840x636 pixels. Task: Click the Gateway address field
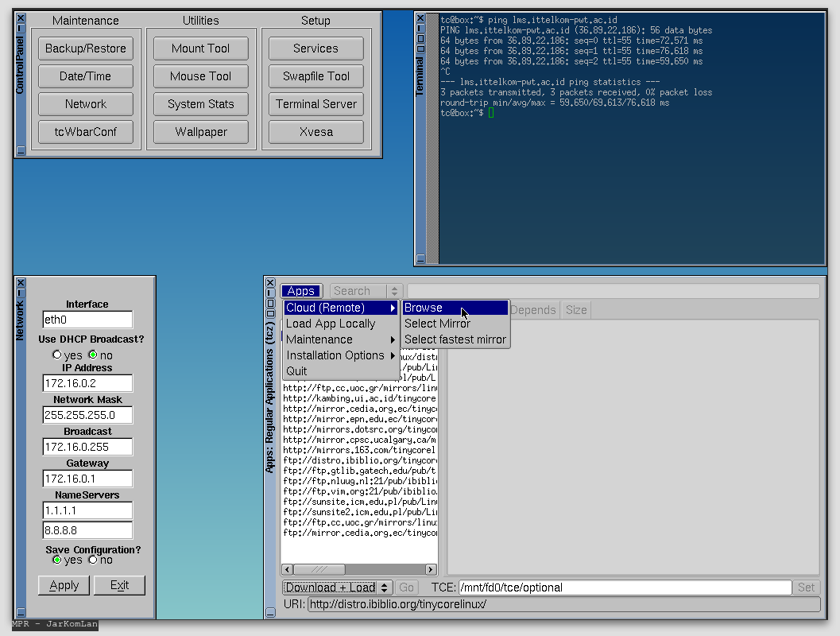87,479
